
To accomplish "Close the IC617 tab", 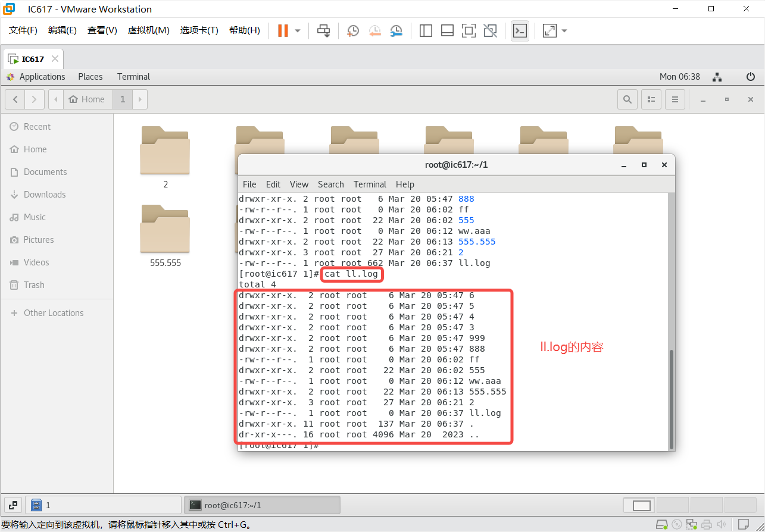I will click(55, 59).
